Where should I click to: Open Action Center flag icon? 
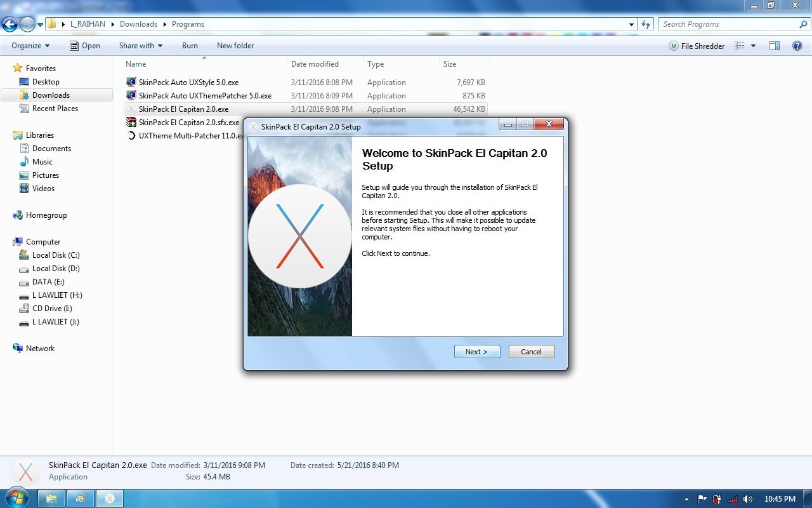coord(702,499)
